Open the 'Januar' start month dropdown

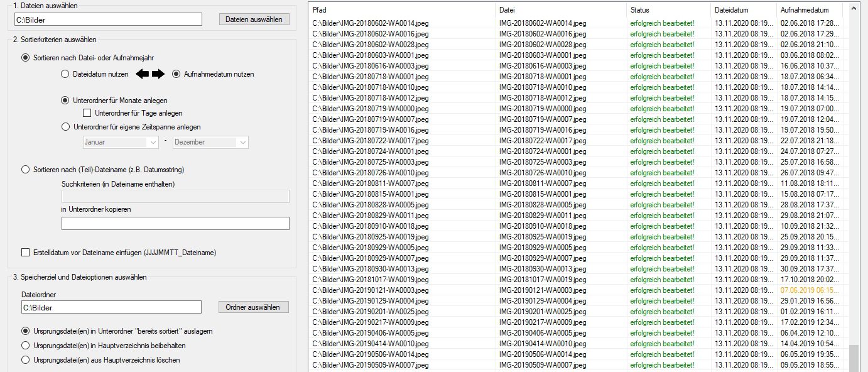pyautogui.click(x=121, y=142)
